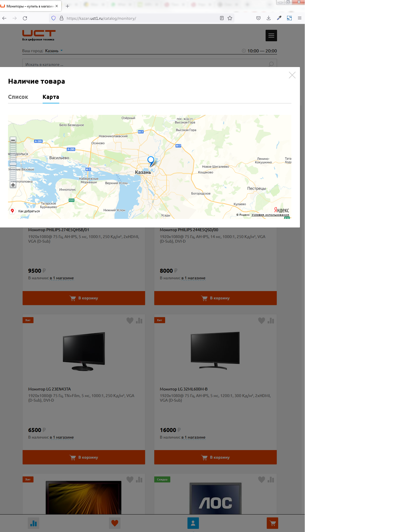Screen dimensions: 417x532
Task: Open the hamburger site menu
Action: pos(271,36)
